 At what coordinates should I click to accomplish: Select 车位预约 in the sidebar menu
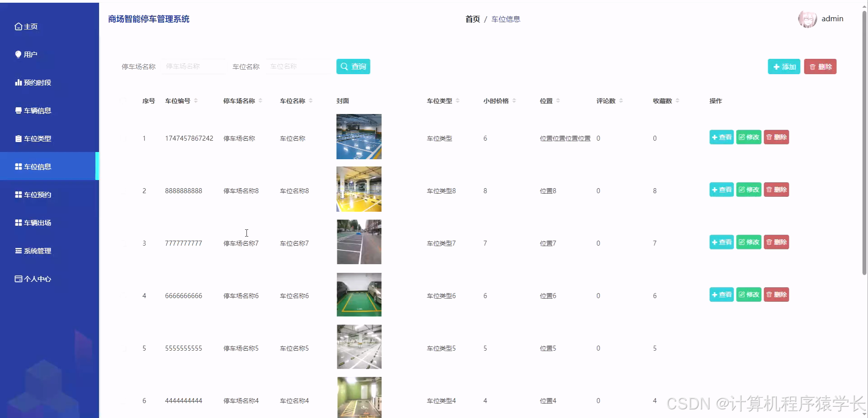tap(38, 195)
